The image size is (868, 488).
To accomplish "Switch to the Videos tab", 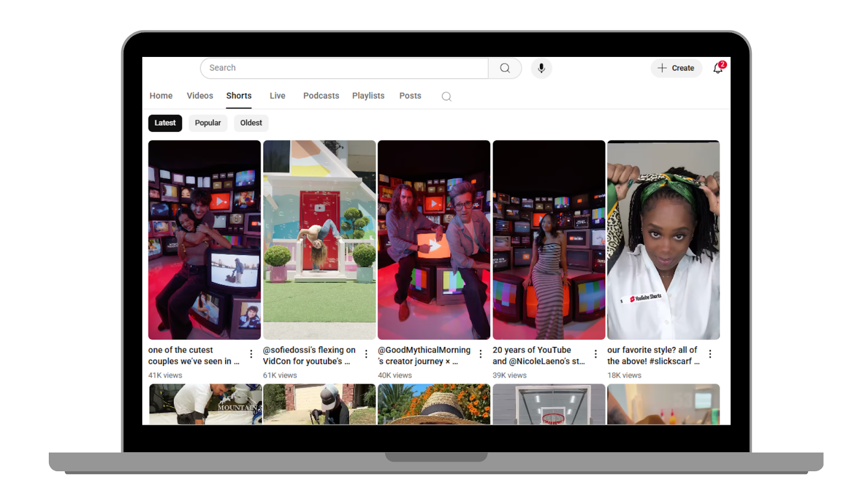I will 200,96.
